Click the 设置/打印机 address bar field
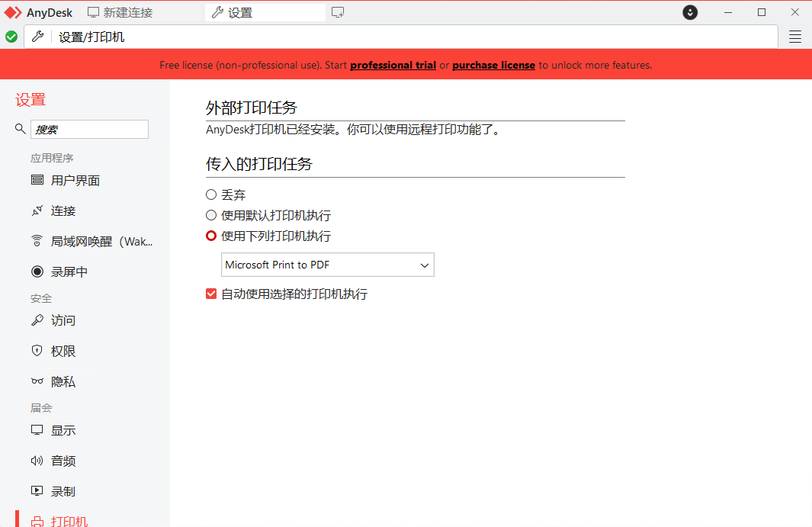812x527 pixels. (x=401, y=37)
